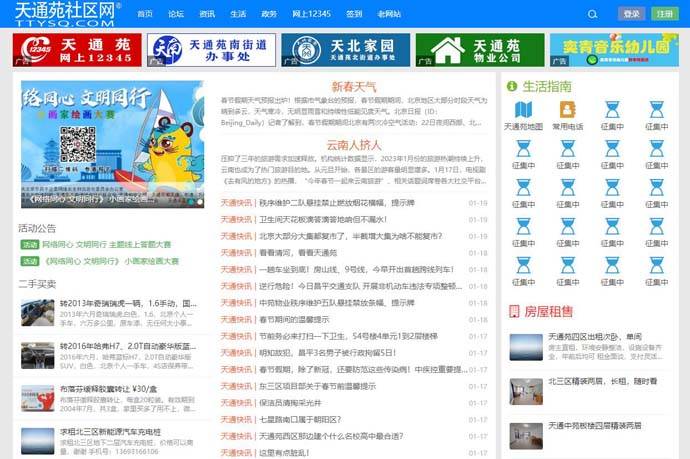Go to the 首页 nav item

[x=145, y=14]
